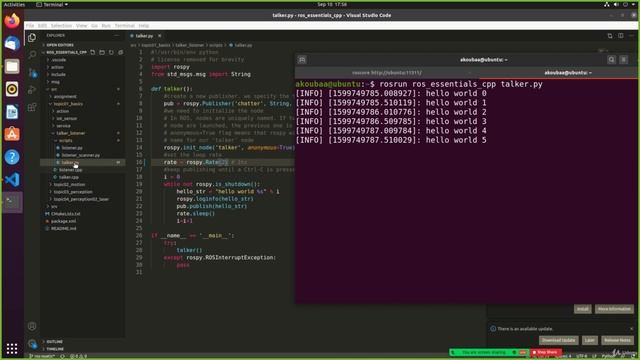Collapse all folders in explorer

(120, 52)
